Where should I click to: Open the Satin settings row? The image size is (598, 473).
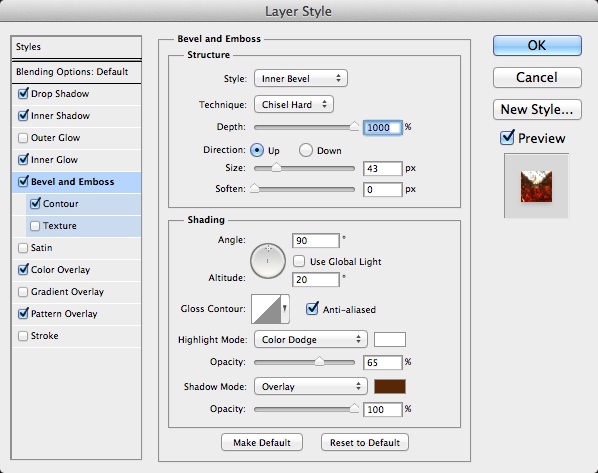(76, 248)
